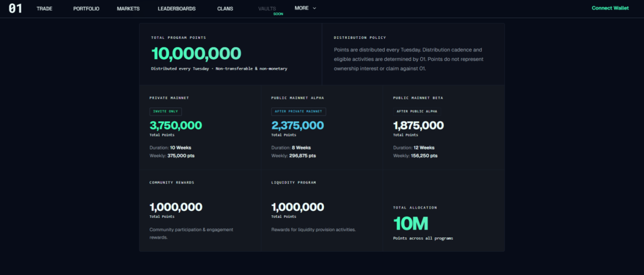Click the INVITE ONLY badge
The width and height of the screenshot is (644, 275).
pyautogui.click(x=165, y=112)
